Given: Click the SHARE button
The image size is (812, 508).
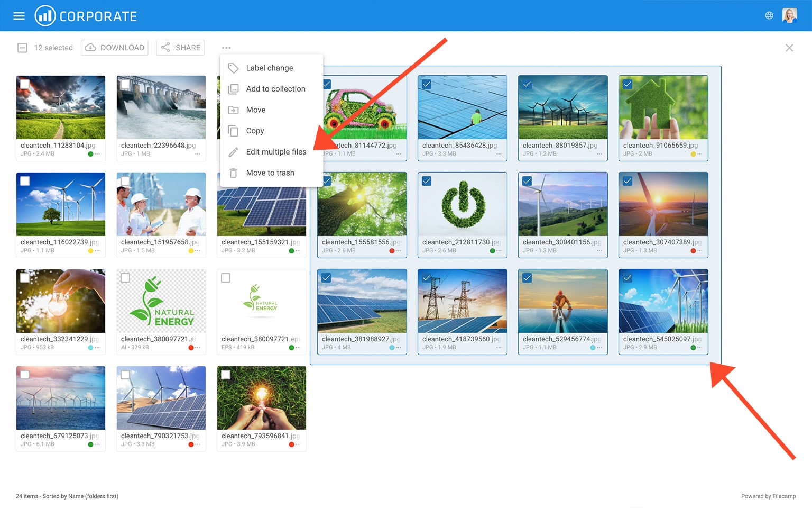Looking at the screenshot, I should (180, 48).
